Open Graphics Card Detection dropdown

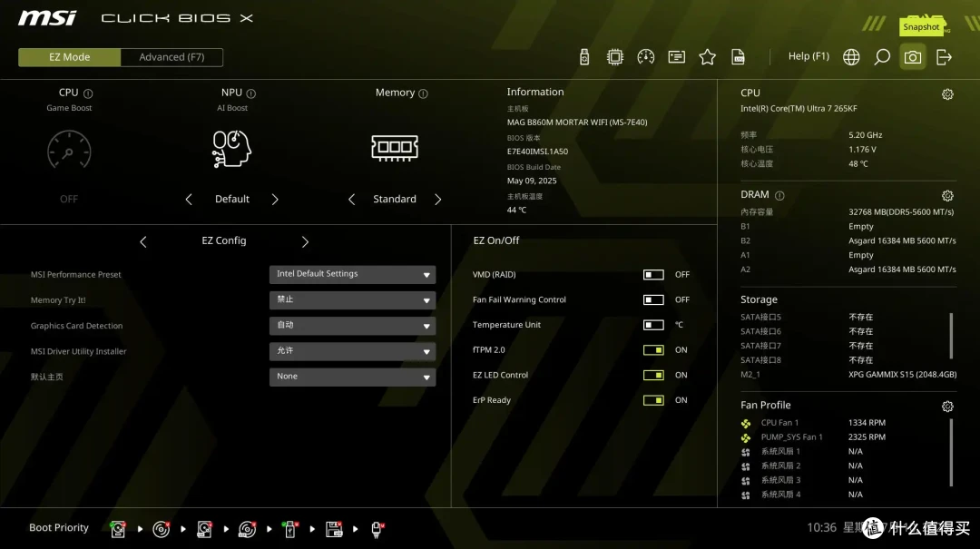(352, 325)
